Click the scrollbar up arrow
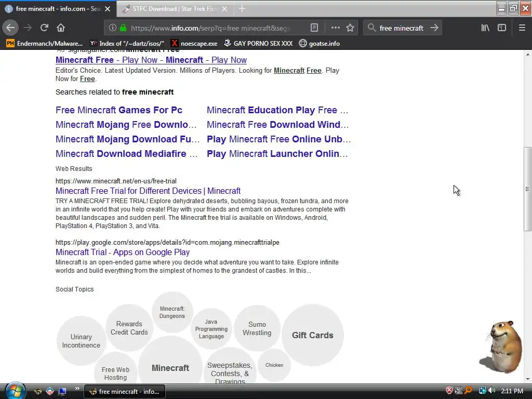The image size is (532, 399). pyautogui.click(x=527, y=54)
